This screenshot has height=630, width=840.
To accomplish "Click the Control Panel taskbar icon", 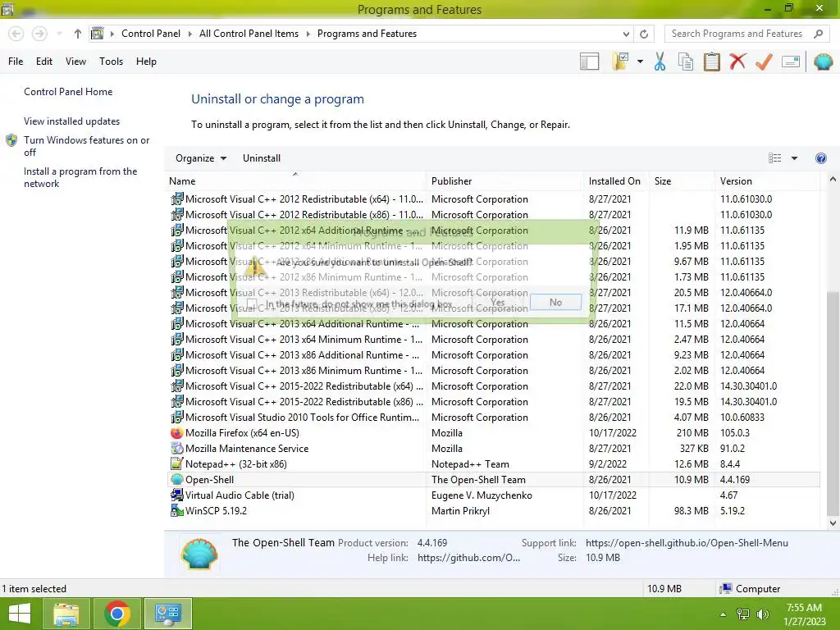I will (167, 614).
